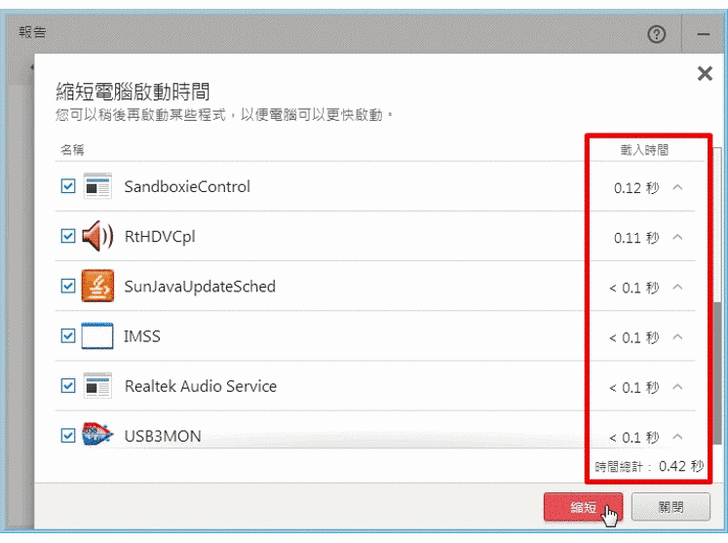Click the red 縮短 button
This screenshot has height=543, width=728.
point(583,507)
